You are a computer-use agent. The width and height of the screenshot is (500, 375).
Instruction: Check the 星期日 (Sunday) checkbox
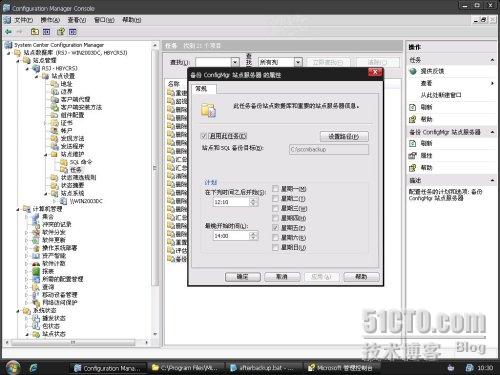275,248
